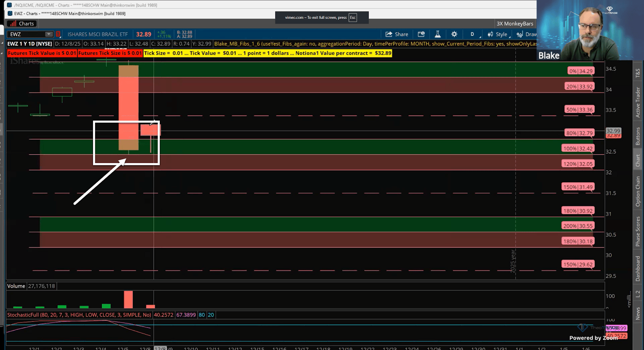
Task: Click the studies flask icon
Action: pos(438,35)
